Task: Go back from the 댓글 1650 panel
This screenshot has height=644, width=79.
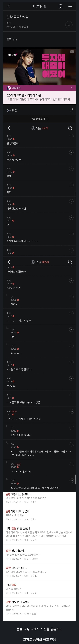Action: tap(9, 262)
